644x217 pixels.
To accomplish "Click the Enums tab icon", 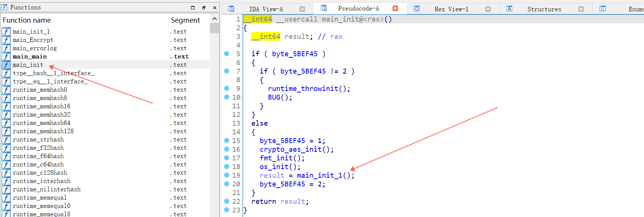I will 603,9.
